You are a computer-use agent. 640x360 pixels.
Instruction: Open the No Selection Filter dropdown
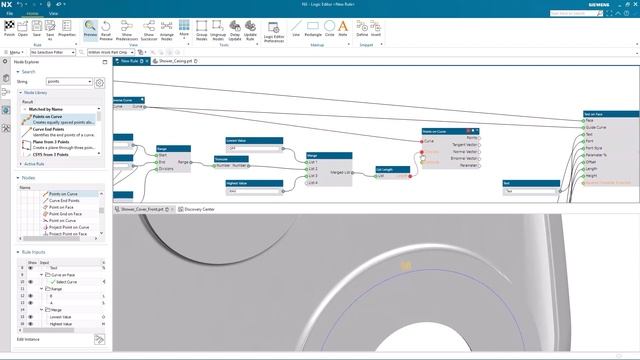(x=53, y=52)
